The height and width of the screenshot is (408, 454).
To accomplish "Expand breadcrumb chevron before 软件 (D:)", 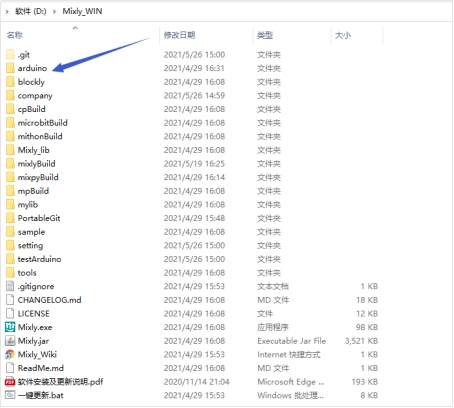I will (x=7, y=11).
